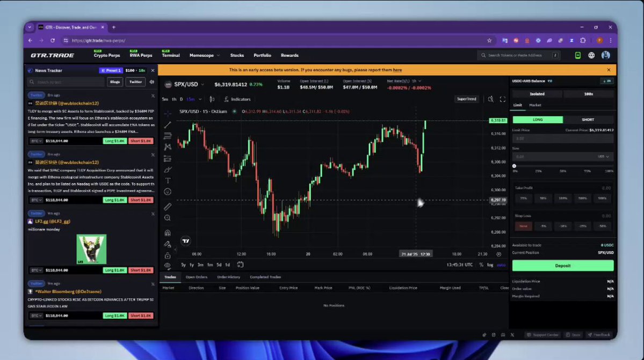Click the position size slider handle
The image size is (644, 360).
tap(514, 166)
